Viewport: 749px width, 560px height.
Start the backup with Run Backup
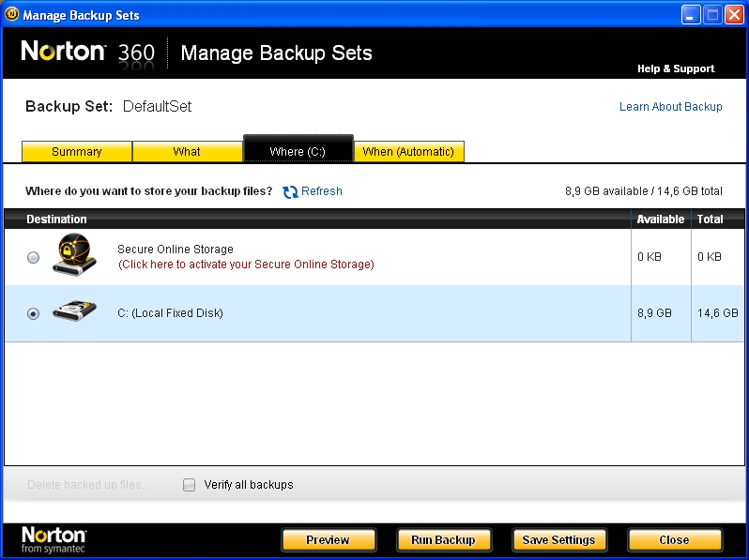coord(444,540)
